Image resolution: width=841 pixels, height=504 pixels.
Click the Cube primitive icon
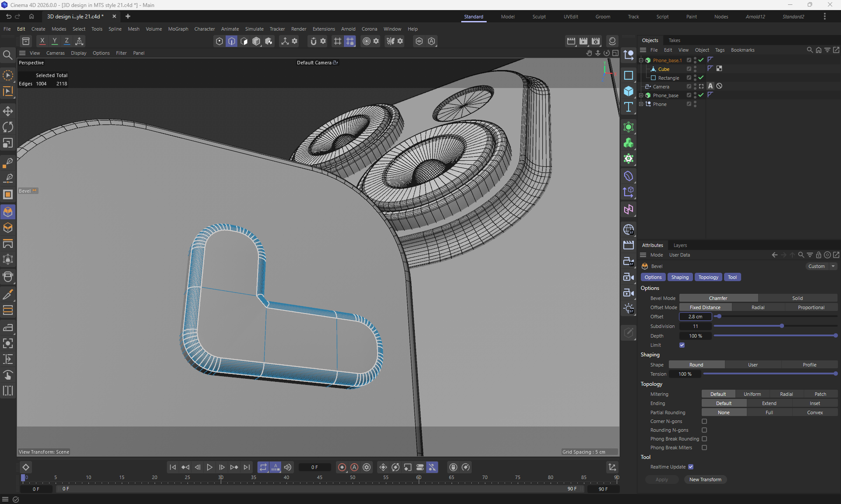(629, 91)
